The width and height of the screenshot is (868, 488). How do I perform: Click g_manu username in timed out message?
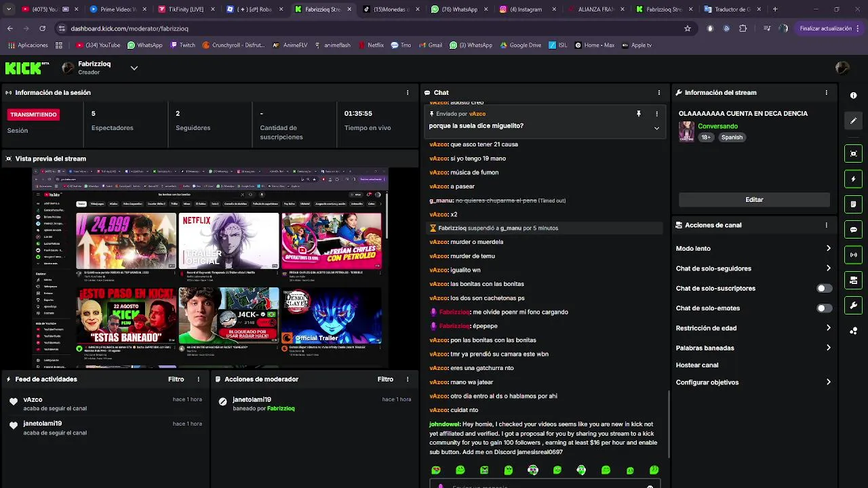441,201
